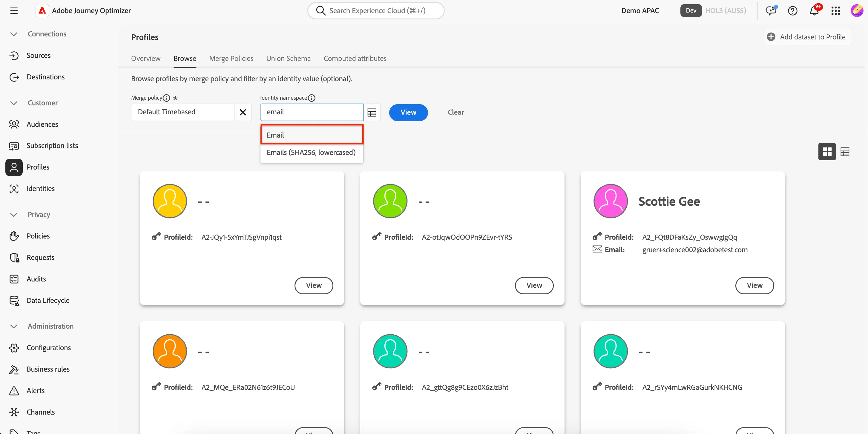Open Data Lifecycle
Screen dimensions: 868x434
pyautogui.click(x=48, y=301)
